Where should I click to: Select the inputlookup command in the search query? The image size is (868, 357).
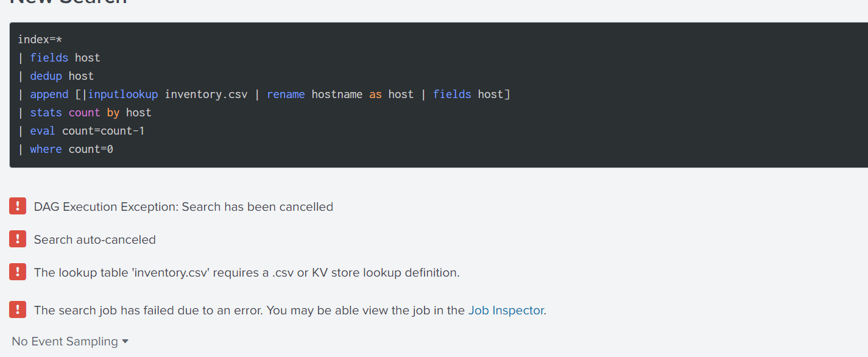pyautogui.click(x=123, y=94)
